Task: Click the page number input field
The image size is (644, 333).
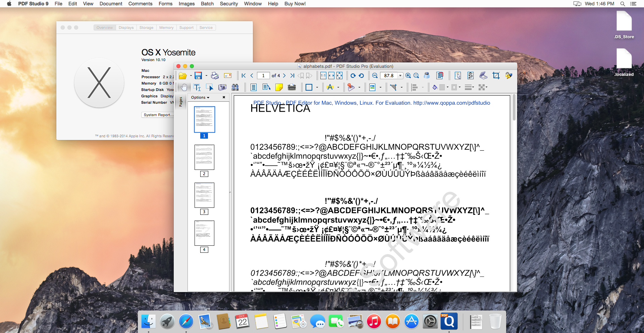Action: click(x=263, y=76)
